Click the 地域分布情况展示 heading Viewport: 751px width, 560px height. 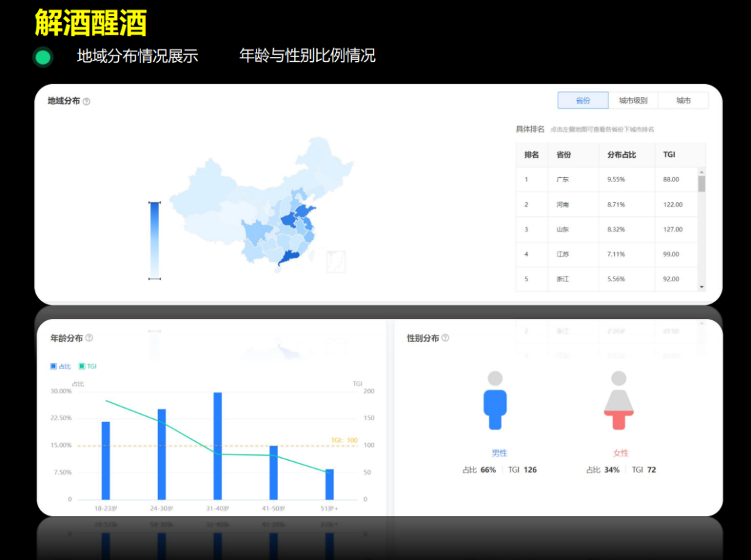pyautogui.click(x=138, y=56)
